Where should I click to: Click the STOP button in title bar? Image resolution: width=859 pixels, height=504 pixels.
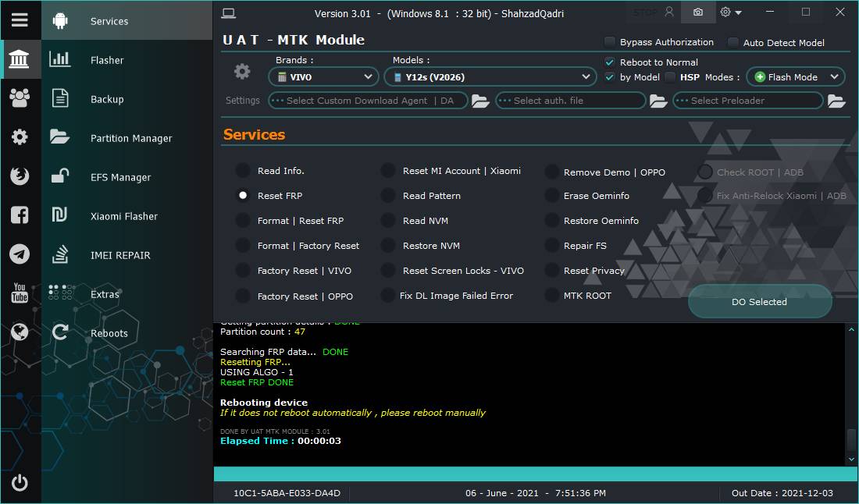tap(645, 12)
